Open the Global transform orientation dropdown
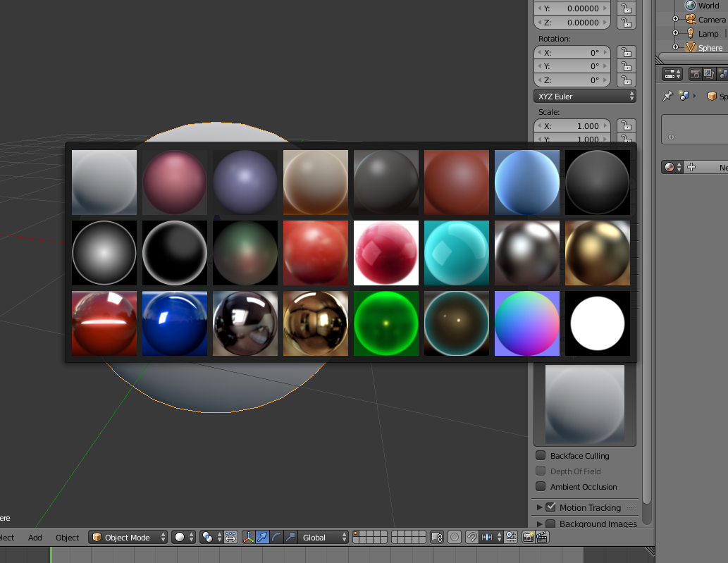 (x=323, y=537)
